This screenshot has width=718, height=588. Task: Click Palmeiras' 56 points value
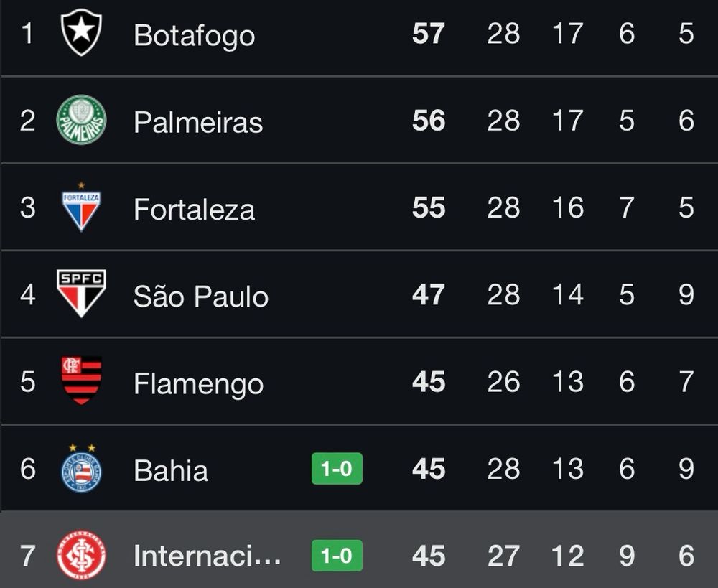click(429, 121)
